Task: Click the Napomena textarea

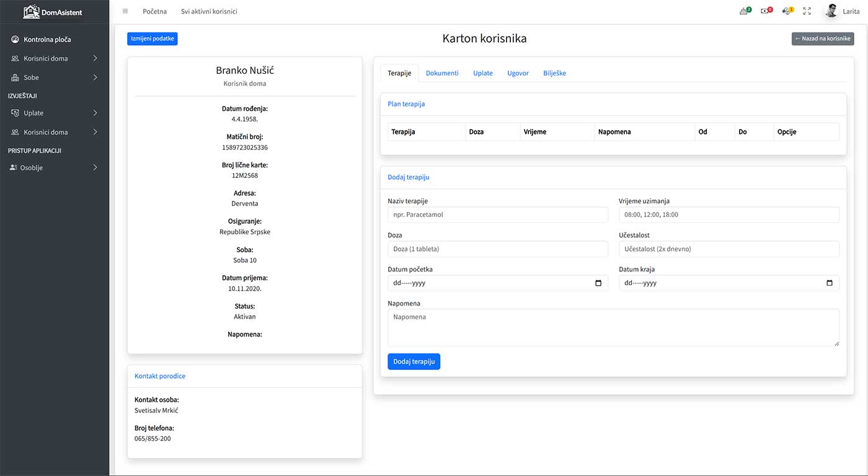Action: tap(613, 327)
